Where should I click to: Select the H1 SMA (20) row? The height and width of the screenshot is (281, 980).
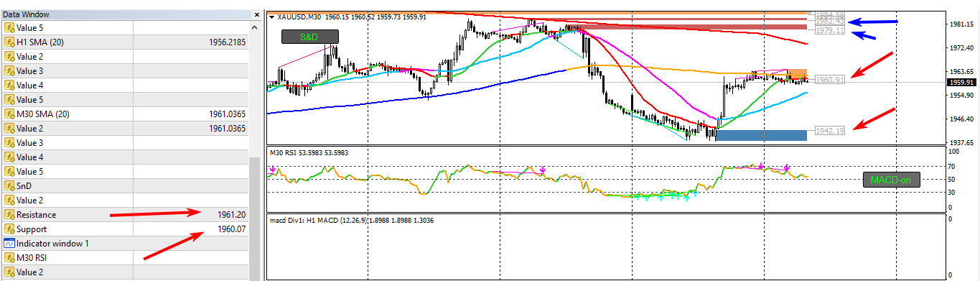124,42
